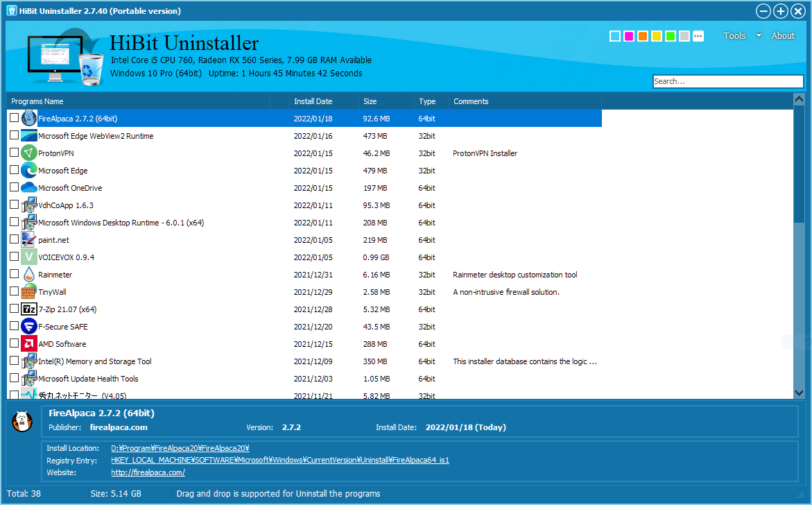Check the FireAlpaca 2.7.2 checkbox
The width and height of the screenshot is (812, 505).
14,117
